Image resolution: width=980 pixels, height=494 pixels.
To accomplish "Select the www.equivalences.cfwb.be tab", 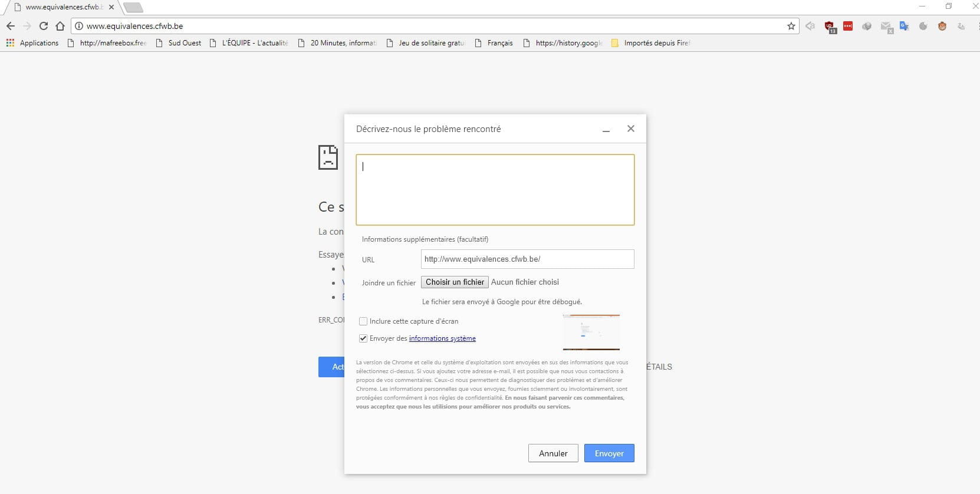I will [x=62, y=7].
